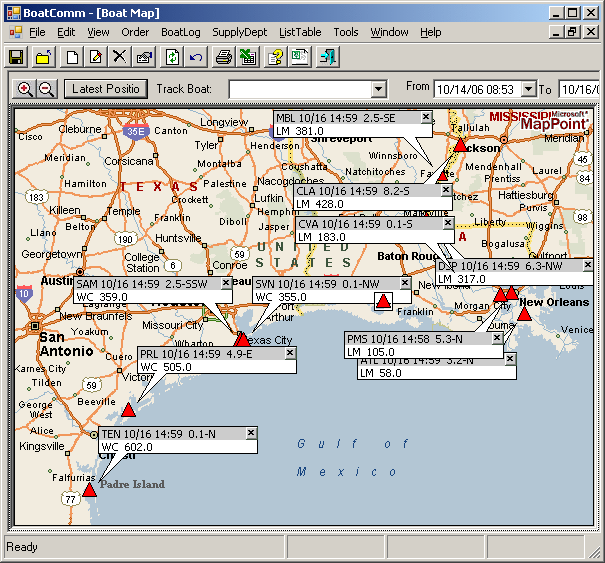
Task: Close the CLA boat info callout
Action: 446,190
